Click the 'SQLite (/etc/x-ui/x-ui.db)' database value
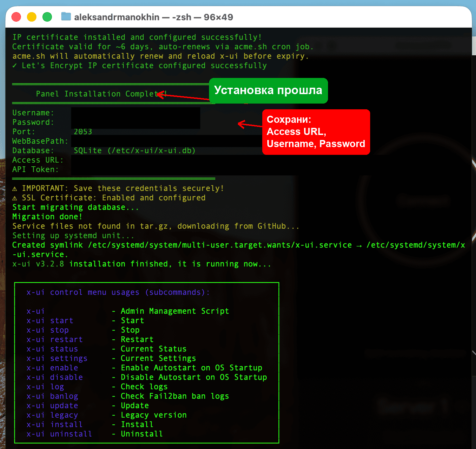Screen dimensions: 476x449 (135, 150)
